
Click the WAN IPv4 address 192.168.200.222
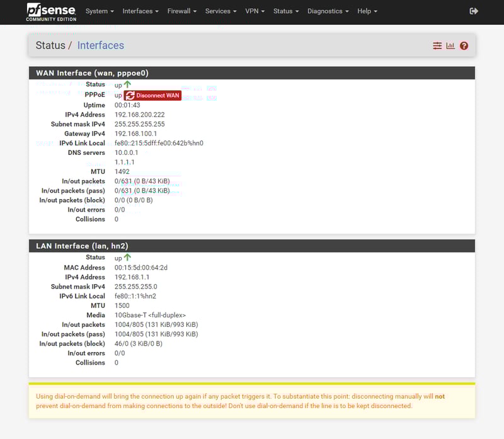coord(139,115)
